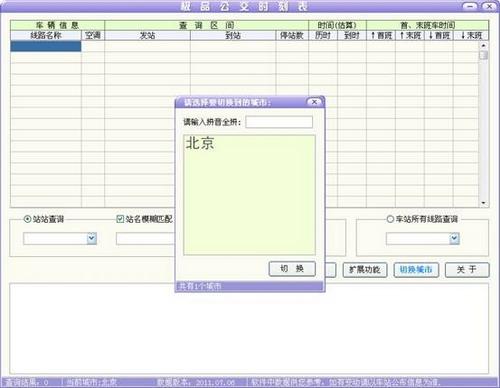The image size is (500, 388).
Task: Select 北京 in the city list
Action: point(200,143)
